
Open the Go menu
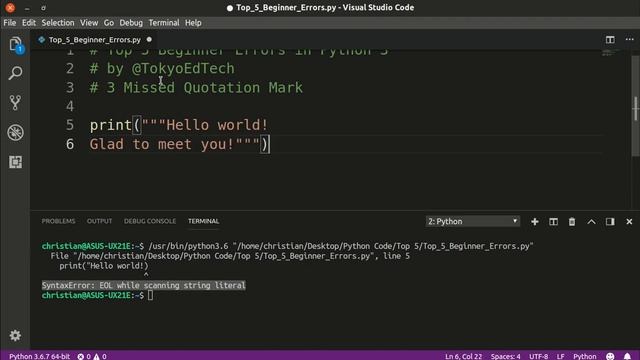pos(109,23)
